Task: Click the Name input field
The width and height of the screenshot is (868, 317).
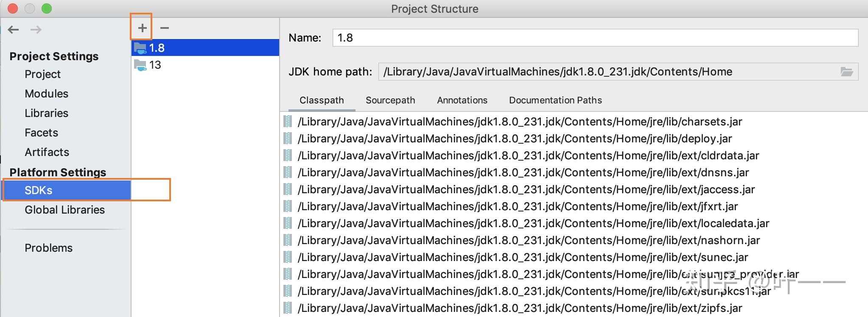Action: tap(595, 38)
